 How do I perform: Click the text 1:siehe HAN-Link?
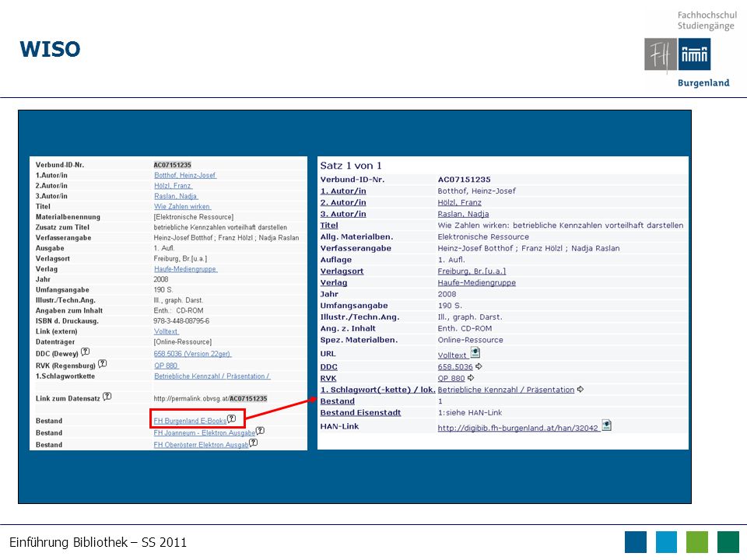click(x=470, y=412)
